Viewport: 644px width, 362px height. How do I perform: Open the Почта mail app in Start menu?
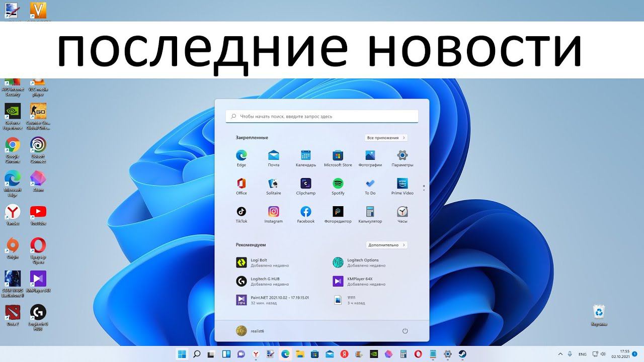[274, 158]
